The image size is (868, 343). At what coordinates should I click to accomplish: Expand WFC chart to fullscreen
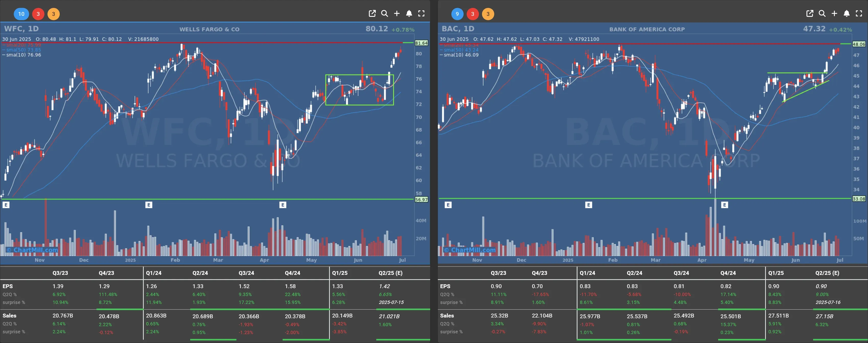coord(421,14)
